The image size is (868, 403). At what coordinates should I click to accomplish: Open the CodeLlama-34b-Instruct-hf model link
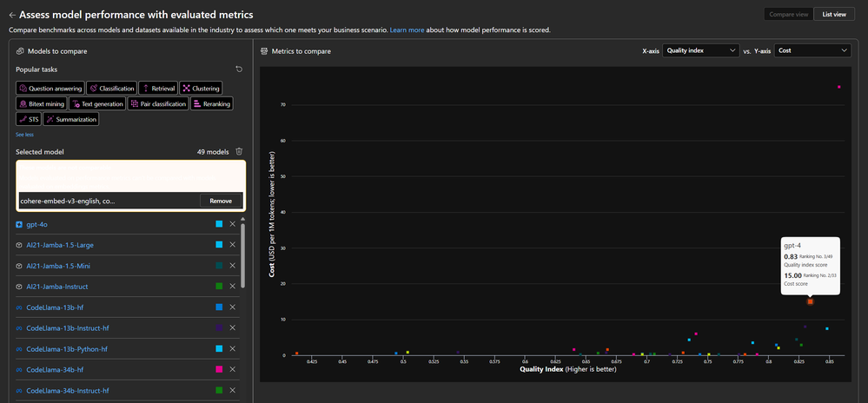coord(68,390)
